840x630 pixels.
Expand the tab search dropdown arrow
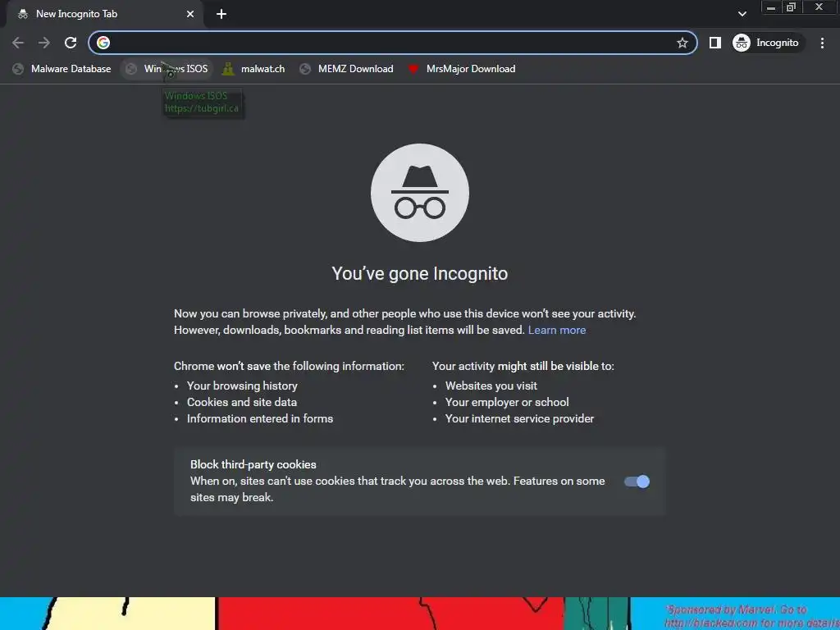point(742,14)
